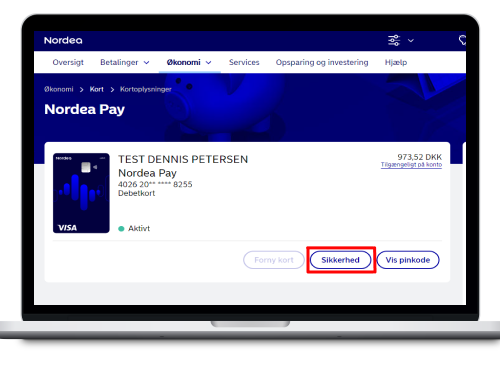Click the Aktivt status text
The width and height of the screenshot is (500, 380).
[x=139, y=229]
